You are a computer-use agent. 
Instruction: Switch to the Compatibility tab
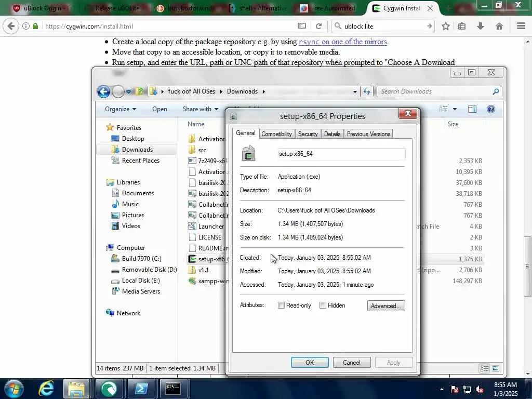coord(276,134)
